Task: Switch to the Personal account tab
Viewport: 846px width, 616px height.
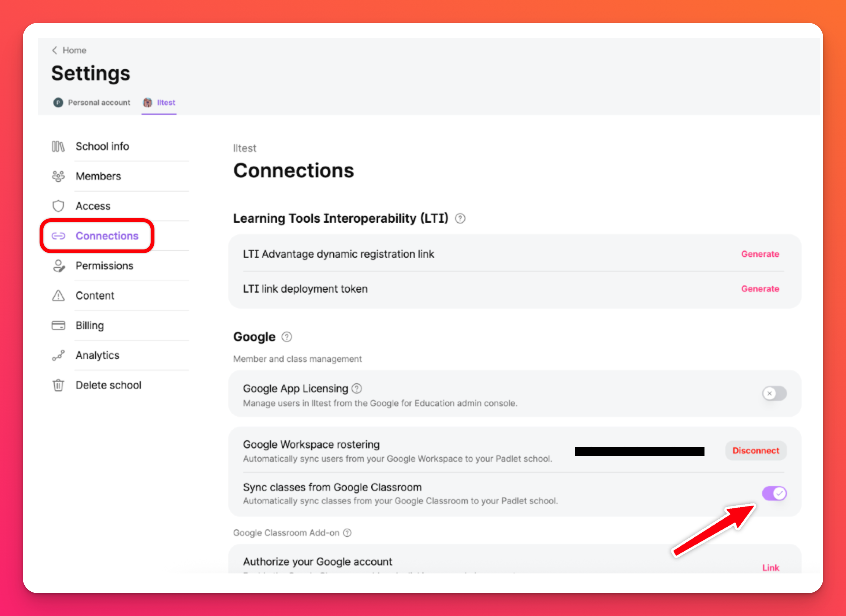Action: [92, 103]
